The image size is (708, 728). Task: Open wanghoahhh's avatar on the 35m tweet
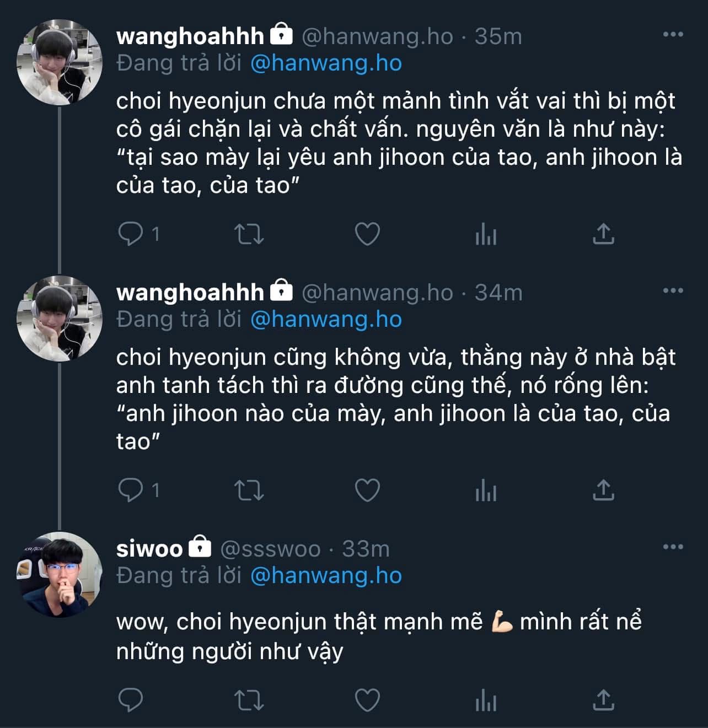(x=60, y=62)
